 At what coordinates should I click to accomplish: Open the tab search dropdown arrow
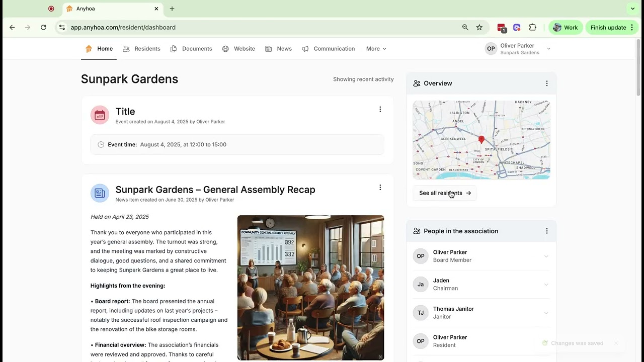point(633,9)
